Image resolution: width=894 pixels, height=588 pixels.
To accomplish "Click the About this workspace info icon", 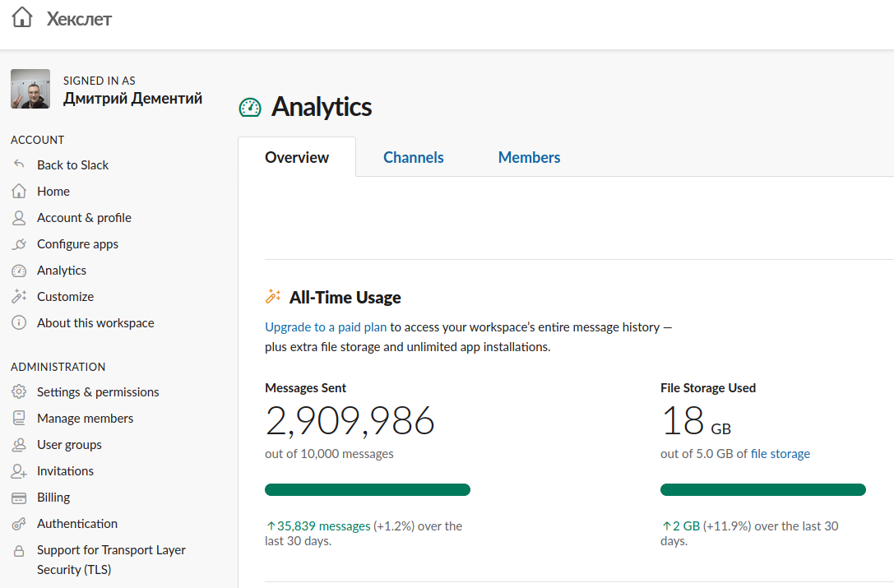I will coord(19,323).
